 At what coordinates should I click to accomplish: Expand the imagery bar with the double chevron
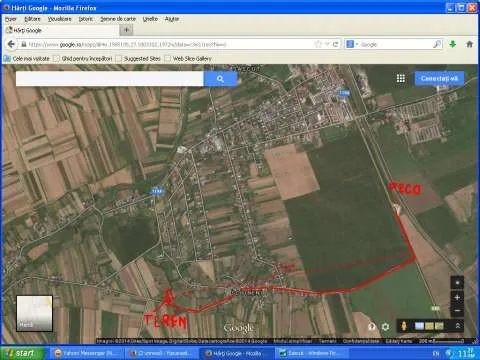pos(458,326)
